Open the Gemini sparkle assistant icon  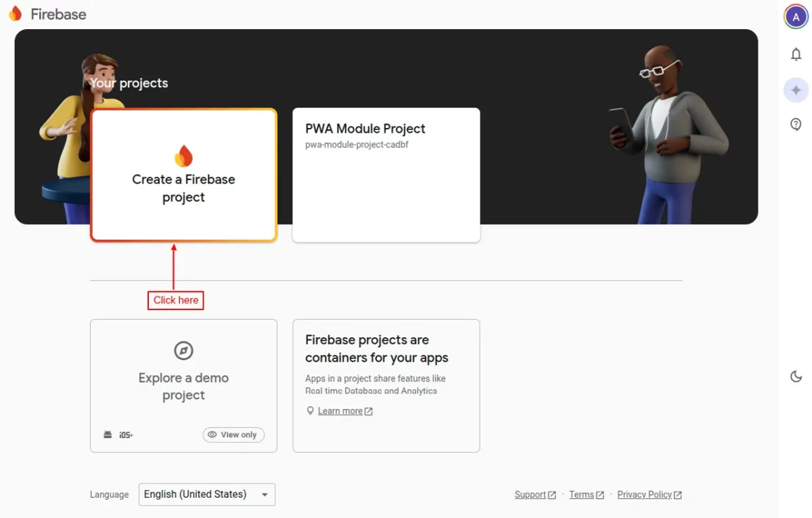[x=796, y=90]
